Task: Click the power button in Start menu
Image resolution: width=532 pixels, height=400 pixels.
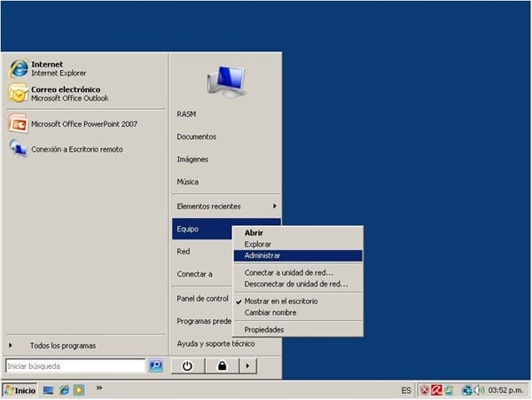Action: point(187,365)
